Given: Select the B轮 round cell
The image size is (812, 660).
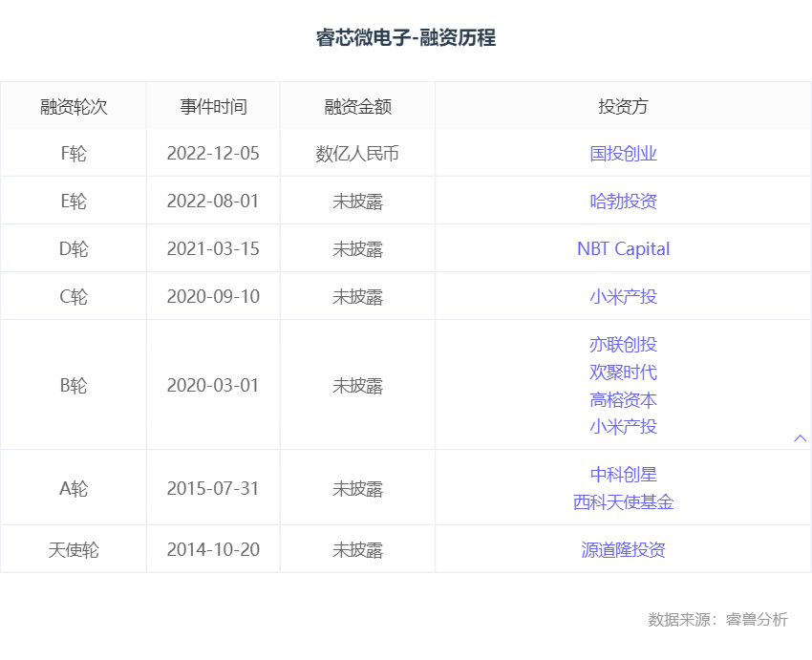Looking at the screenshot, I should (x=74, y=386).
